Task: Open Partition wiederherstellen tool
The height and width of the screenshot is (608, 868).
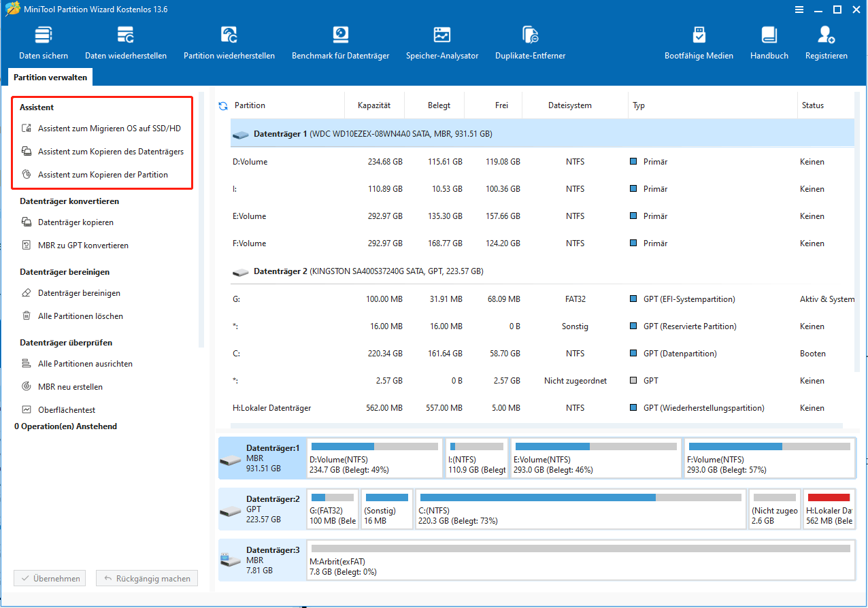Action: point(229,44)
